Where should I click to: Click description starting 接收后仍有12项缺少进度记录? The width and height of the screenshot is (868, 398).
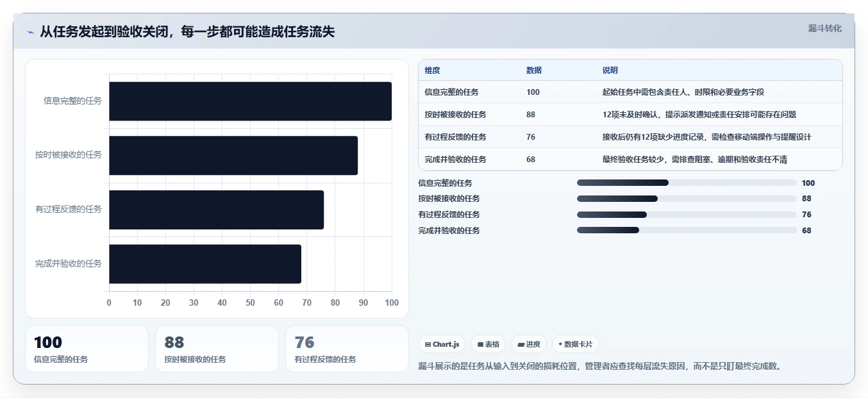tap(707, 137)
